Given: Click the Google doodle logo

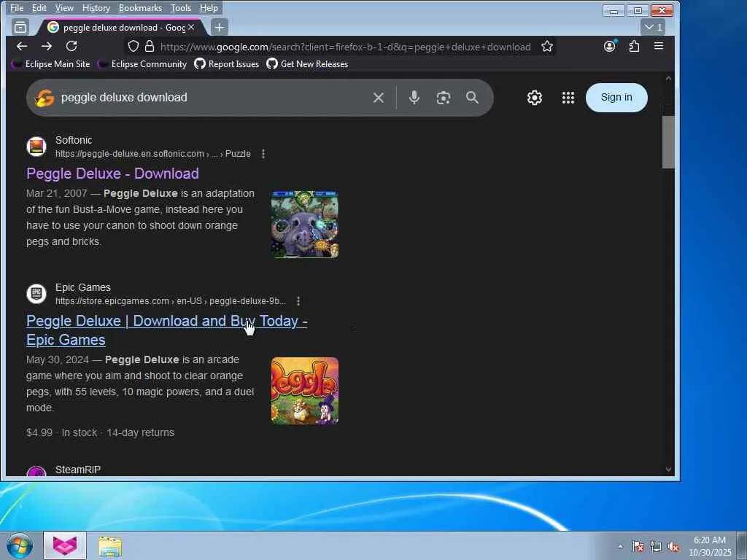Looking at the screenshot, I should coord(44,98).
